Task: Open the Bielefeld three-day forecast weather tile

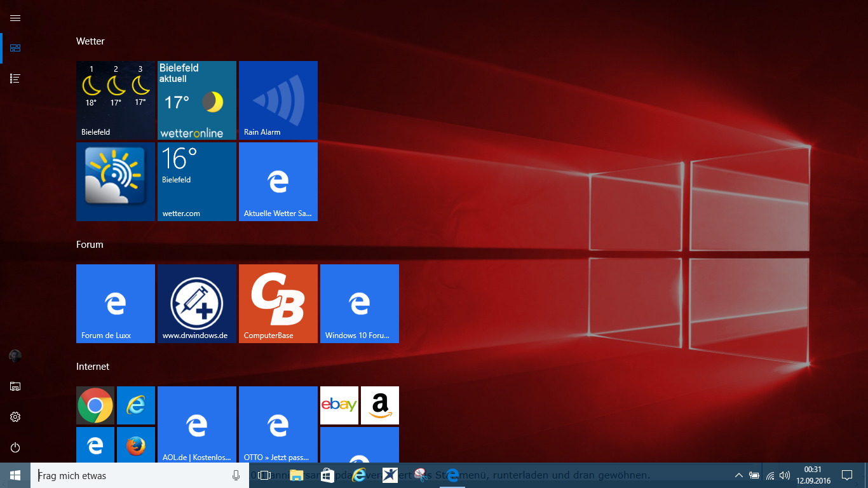Action: 116,100
